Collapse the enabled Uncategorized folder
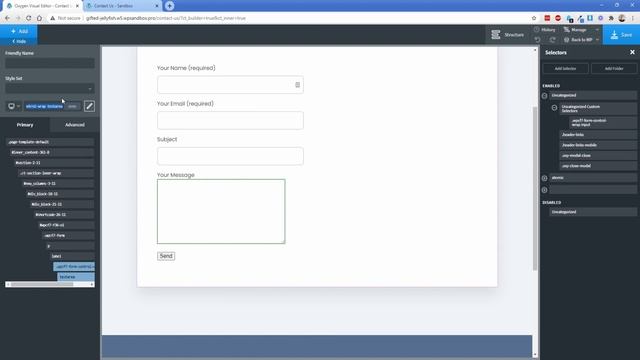 click(544, 96)
